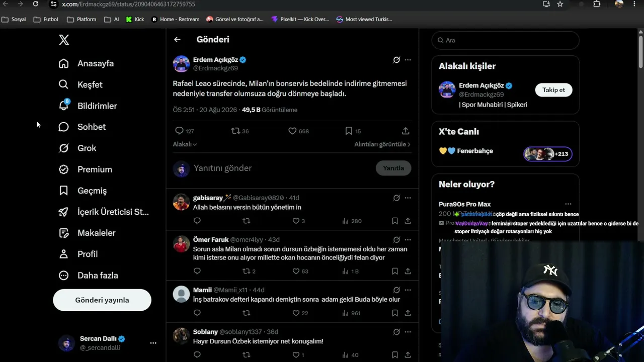Click Grok icon on Mamii's reply
The height and width of the screenshot is (362, 644).
[396, 290]
